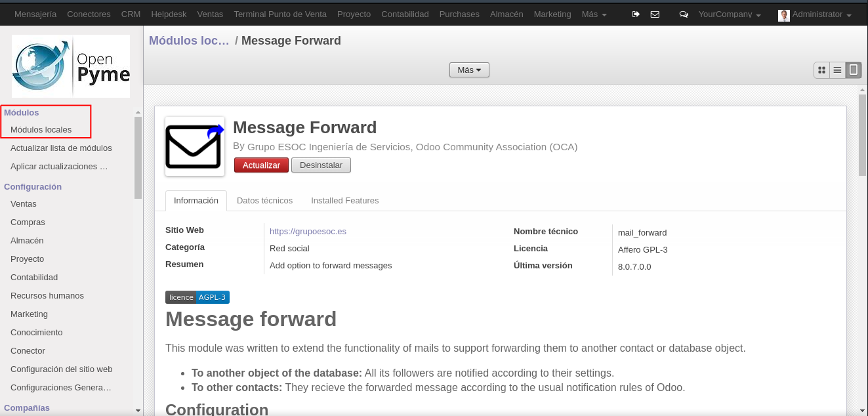Open Actualizar lista de módulos
Viewport: 868px width, 416px height.
[61, 148]
